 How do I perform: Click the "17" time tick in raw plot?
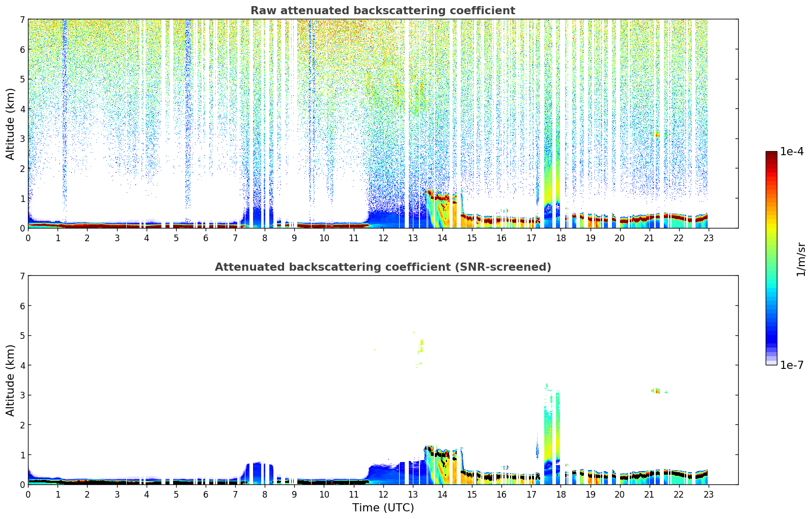[x=531, y=238]
